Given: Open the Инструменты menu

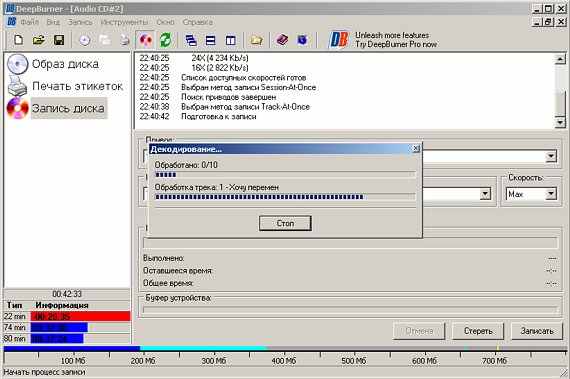Looking at the screenshot, I should (124, 22).
